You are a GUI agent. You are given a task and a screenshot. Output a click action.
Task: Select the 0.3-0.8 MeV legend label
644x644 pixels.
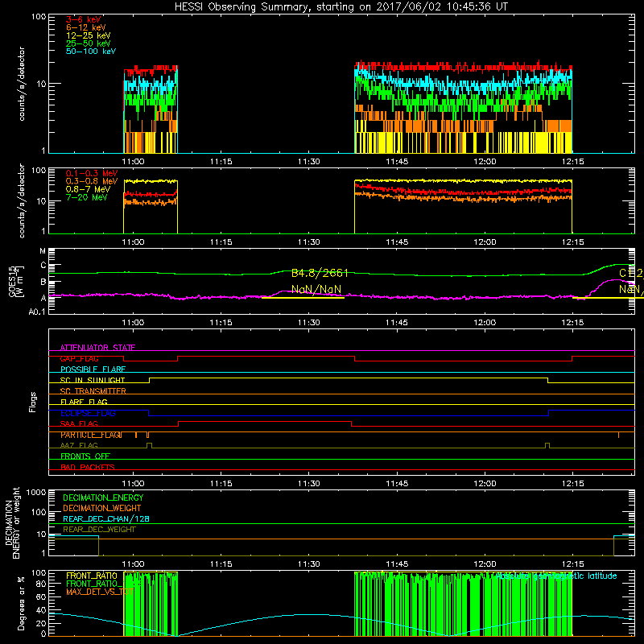92,181
